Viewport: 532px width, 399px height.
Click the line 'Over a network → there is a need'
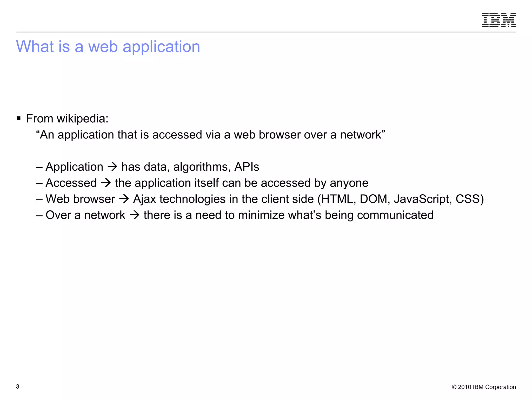tap(235, 215)
